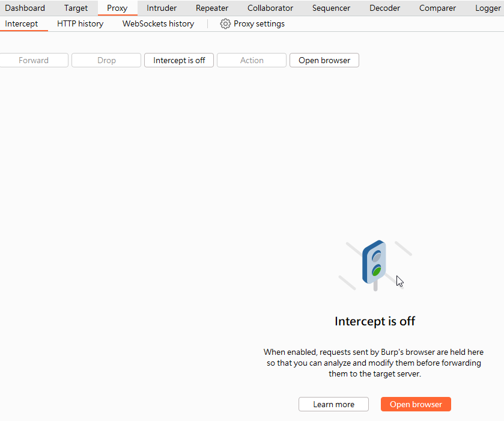Select the Proxy tab
This screenshot has height=421, width=504.
(x=117, y=8)
